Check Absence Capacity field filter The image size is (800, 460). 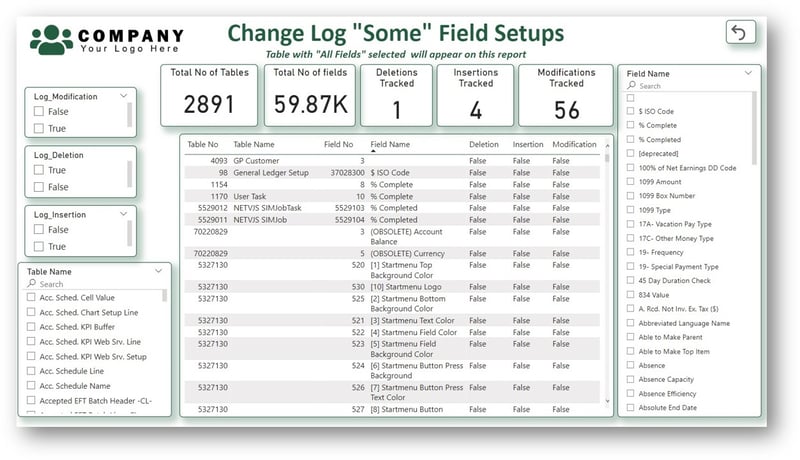pyautogui.click(x=631, y=379)
